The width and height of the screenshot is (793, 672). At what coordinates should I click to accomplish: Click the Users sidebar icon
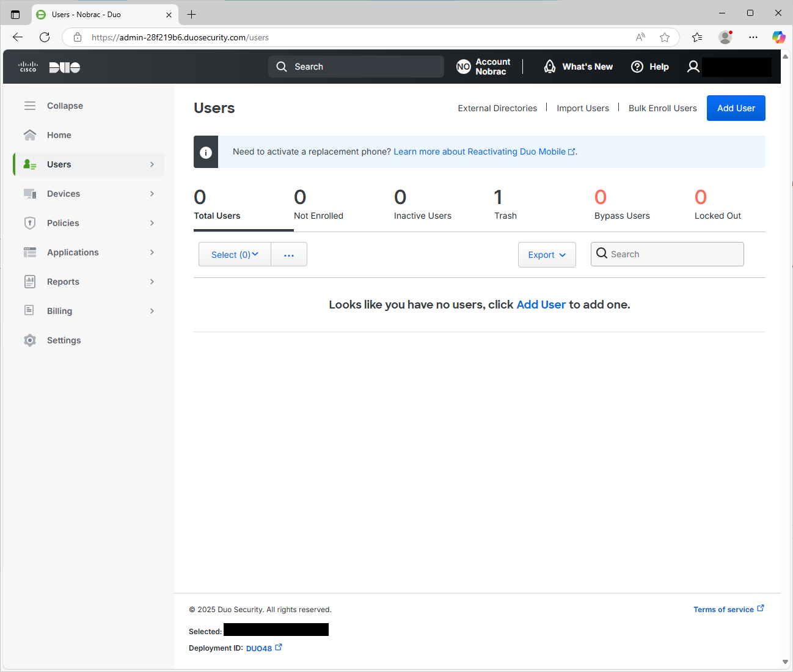pyautogui.click(x=30, y=164)
